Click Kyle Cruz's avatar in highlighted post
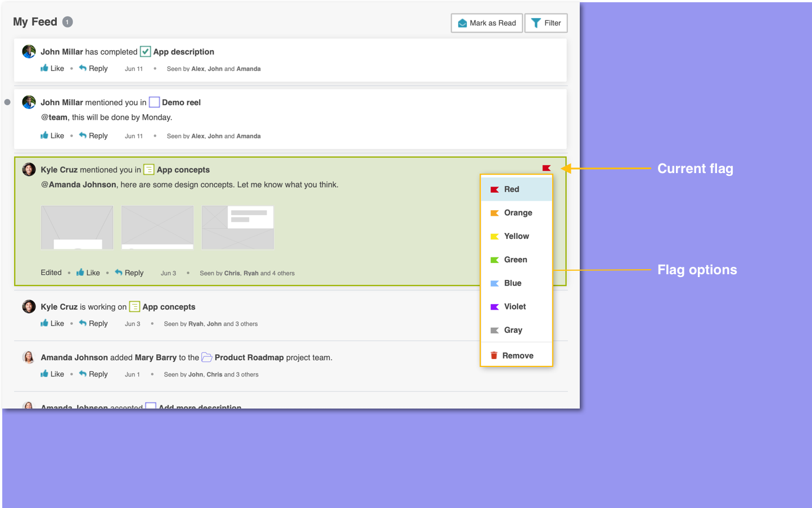Viewport: 812px width, 508px height. coord(29,169)
